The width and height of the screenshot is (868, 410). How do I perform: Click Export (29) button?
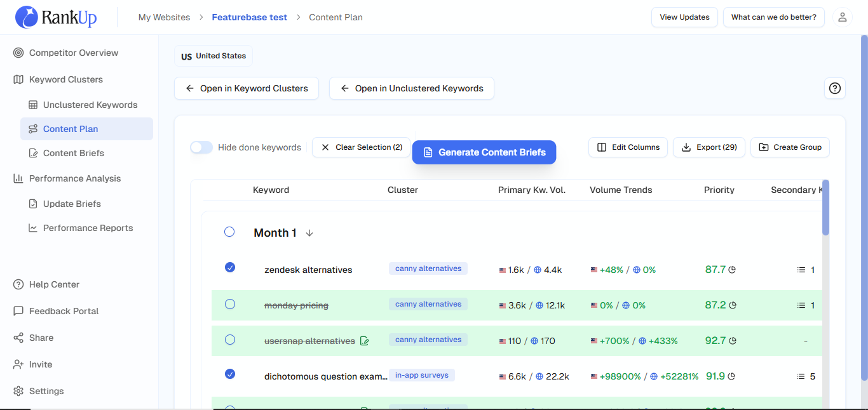coord(709,147)
